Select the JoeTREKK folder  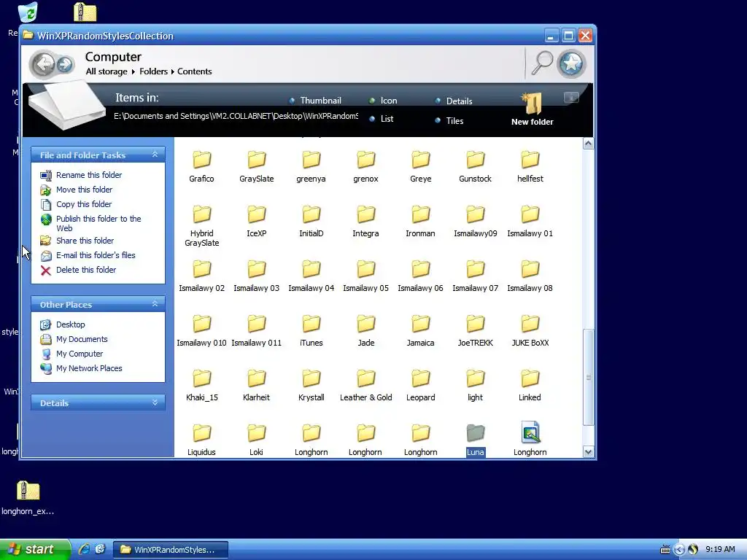tap(476, 331)
